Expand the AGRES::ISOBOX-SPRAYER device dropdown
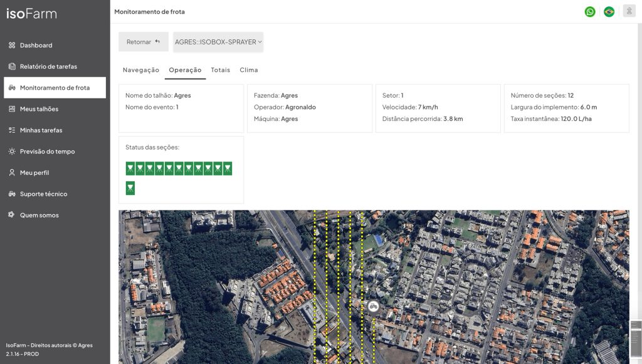The image size is (642, 364). [218, 42]
